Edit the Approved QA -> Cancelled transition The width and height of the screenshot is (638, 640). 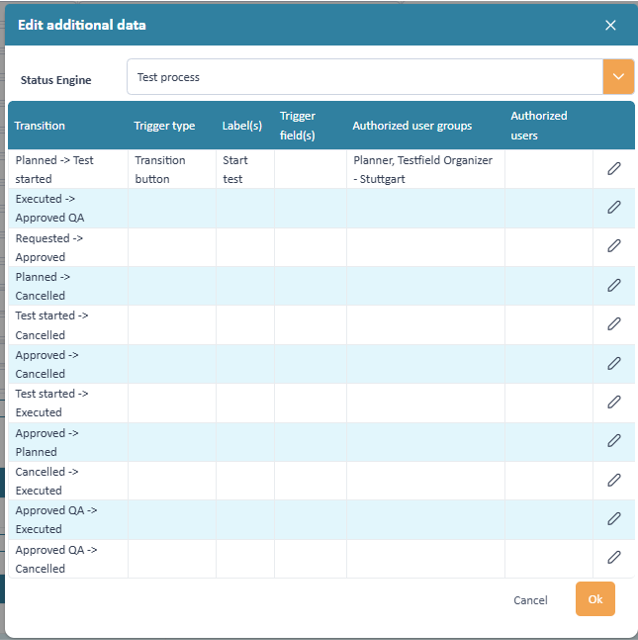click(614, 558)
